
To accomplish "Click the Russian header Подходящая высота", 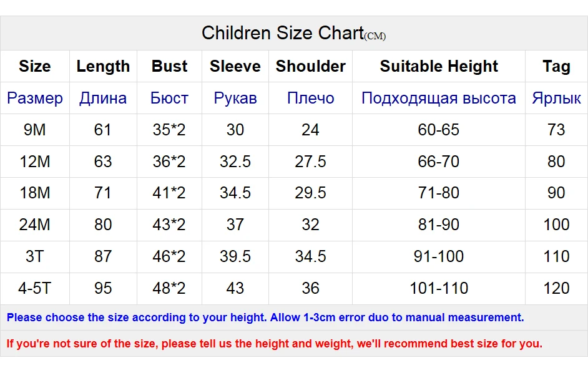I will coord(439,98).
